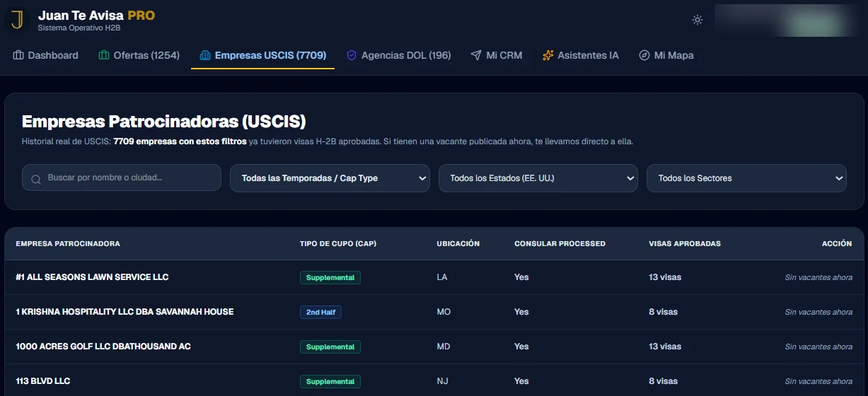
Task: Click the Empresas Patrocinadoras (USCIS) heading
Action: point(163,122)
